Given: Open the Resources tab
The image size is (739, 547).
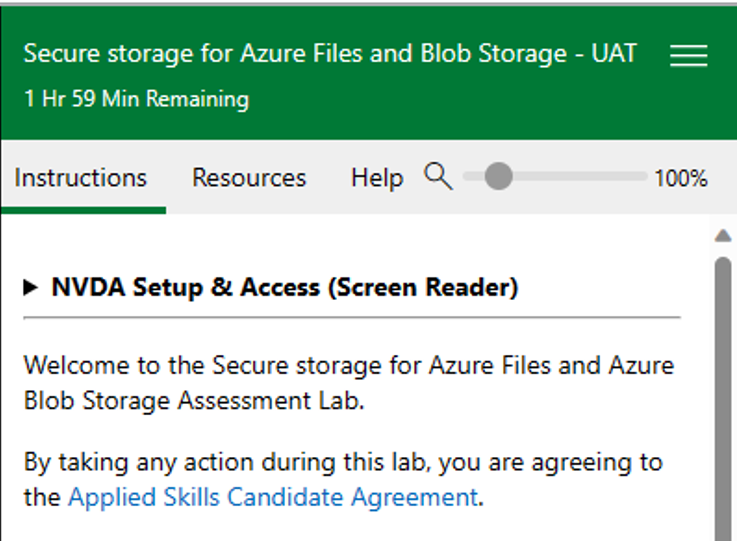Looking at the screenshot, I should (249, 178).
